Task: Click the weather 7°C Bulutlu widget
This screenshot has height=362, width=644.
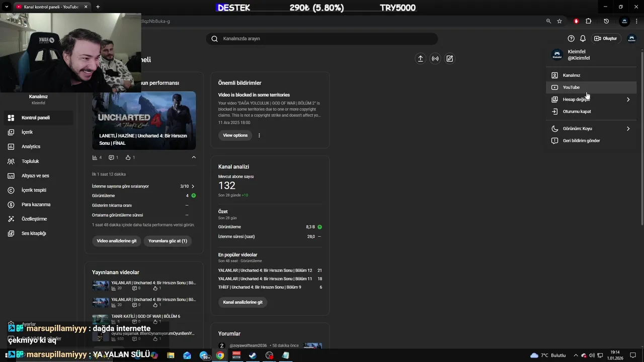Action: 548,355
